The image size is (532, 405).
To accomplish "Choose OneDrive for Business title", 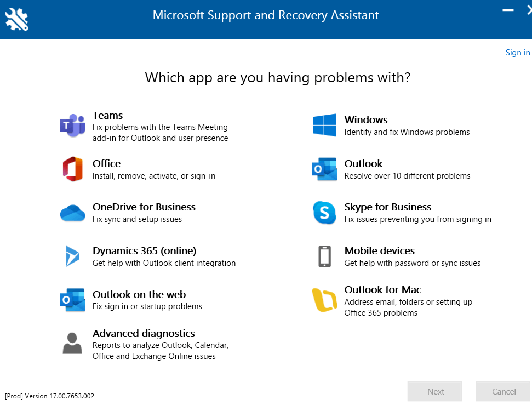I will click(x=144, y=207).
